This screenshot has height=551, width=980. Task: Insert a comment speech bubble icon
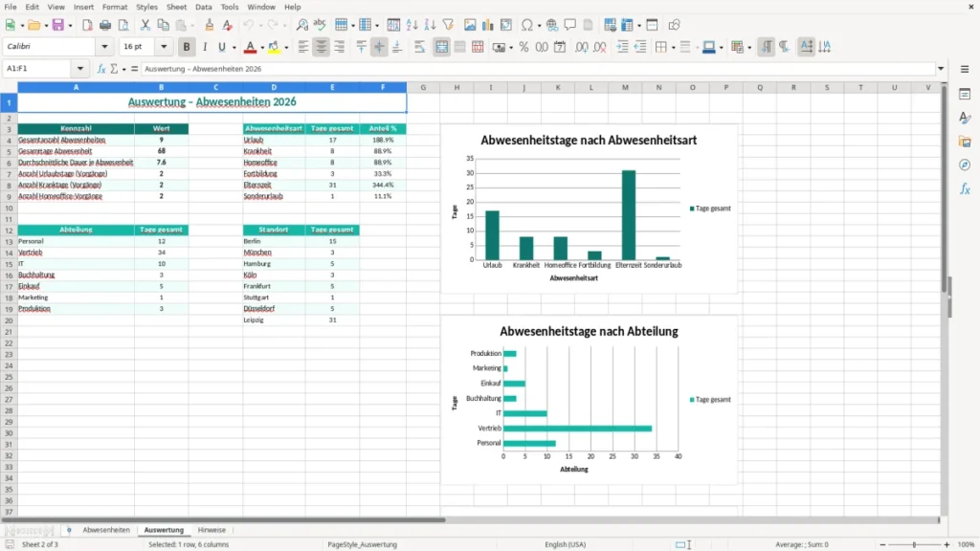click(570, 25)
